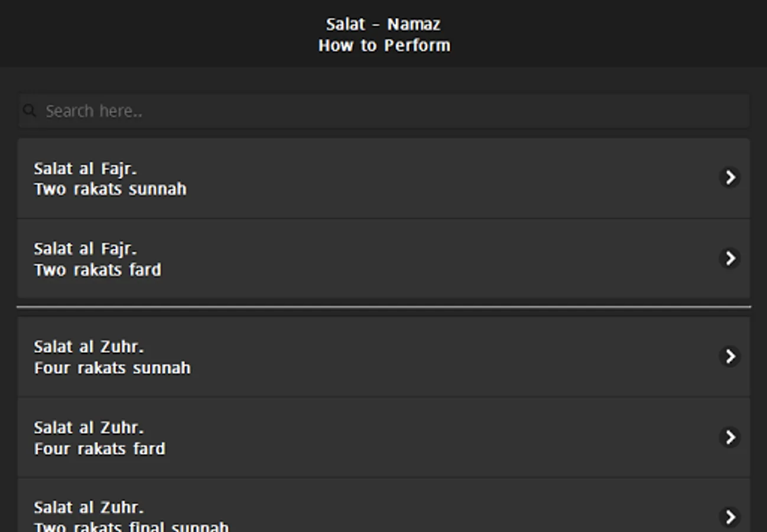
Task: Select 'Salat al Fajr. Two rakats fard' text
Action: [x=97, y=259]
